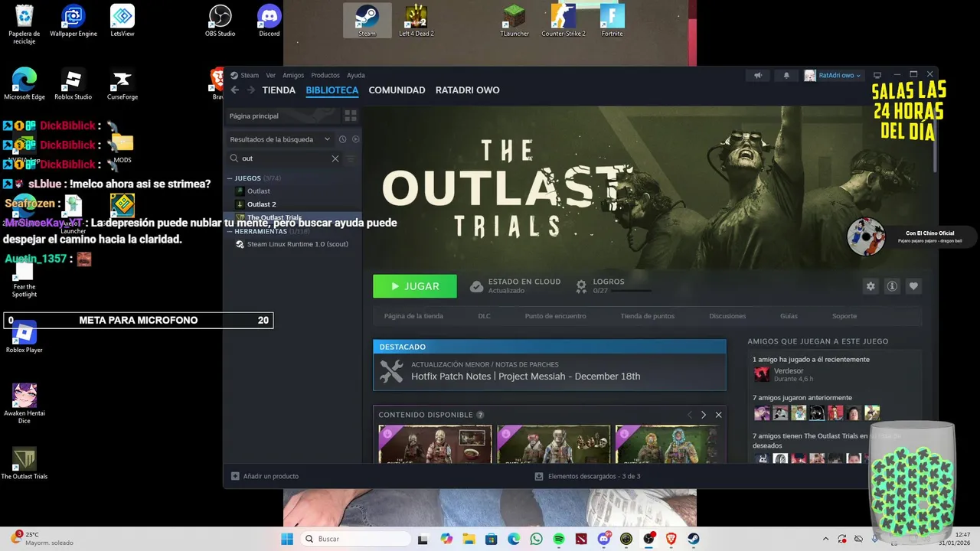The width and height of the screenshot is (980, 551).
Task: Open 'Página de la tienda' link
Action: pos(413,316)
